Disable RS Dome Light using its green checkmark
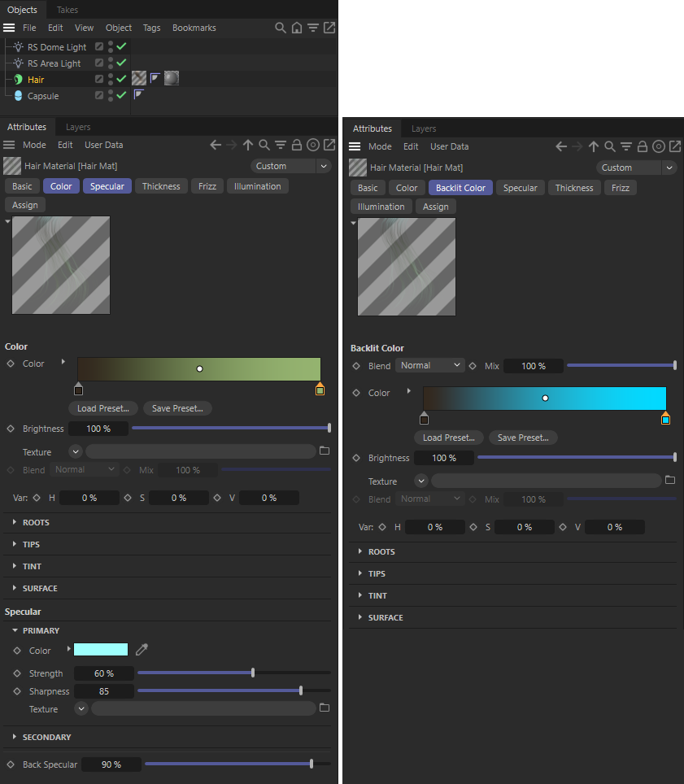The width and height of the screenshot is (684, 784). pyautogui.click(x=121, y=47)
